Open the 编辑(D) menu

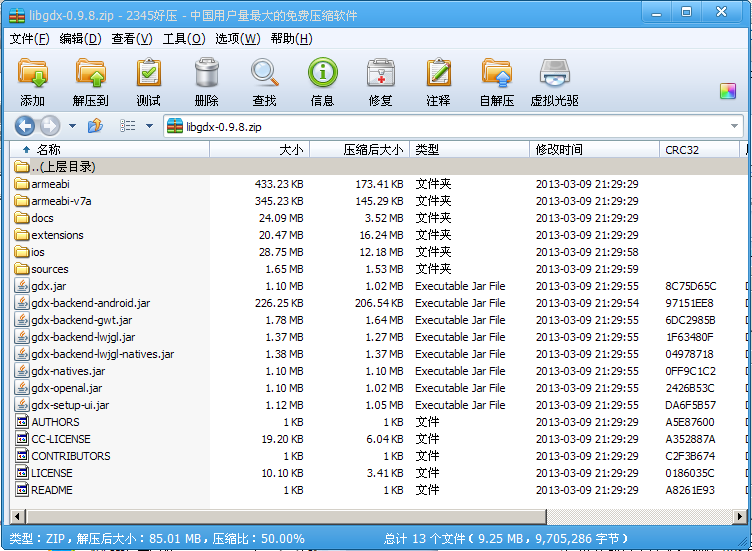click(x=80, y=39)
